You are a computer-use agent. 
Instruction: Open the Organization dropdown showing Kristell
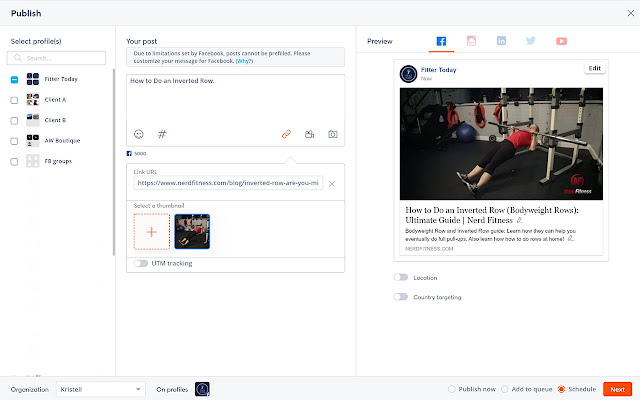tap(100, 389)
